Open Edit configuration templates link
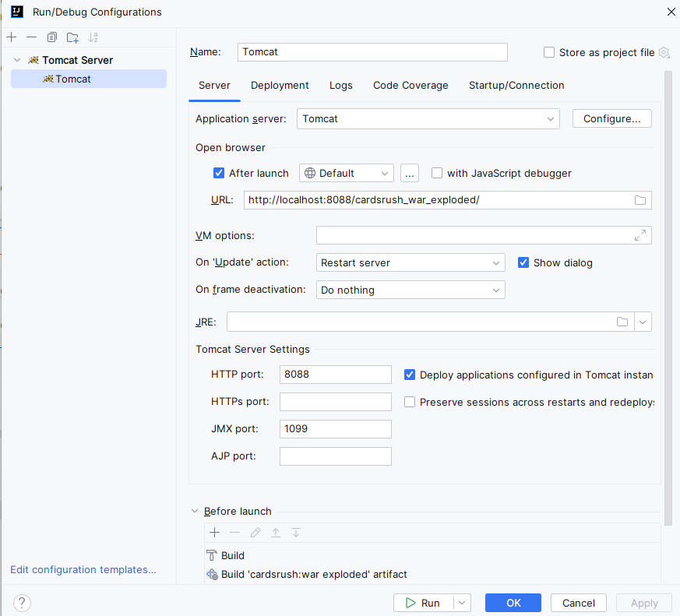The height and width of the screenshot is (616, 680). [83, 569]
